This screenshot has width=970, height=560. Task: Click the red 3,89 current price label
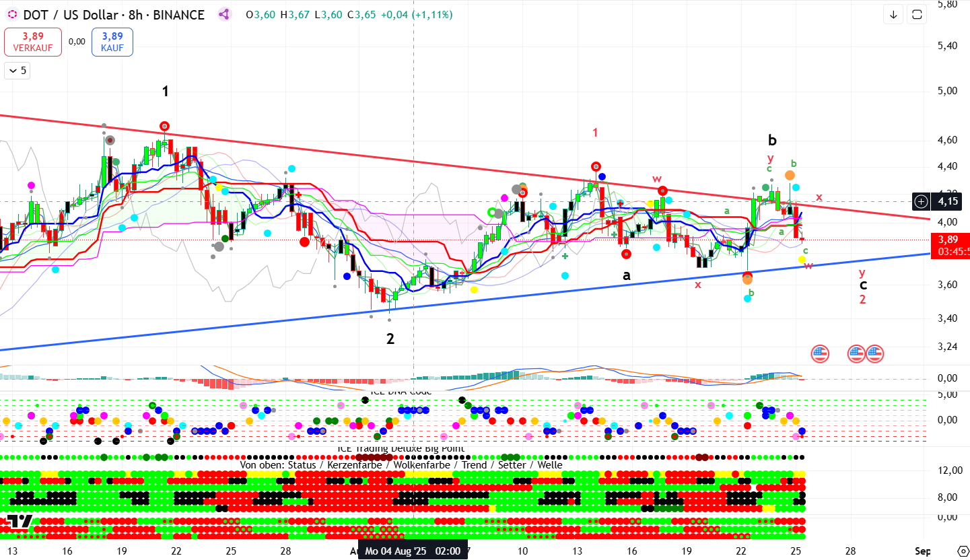pyautogui.click(x=948, y=240)
